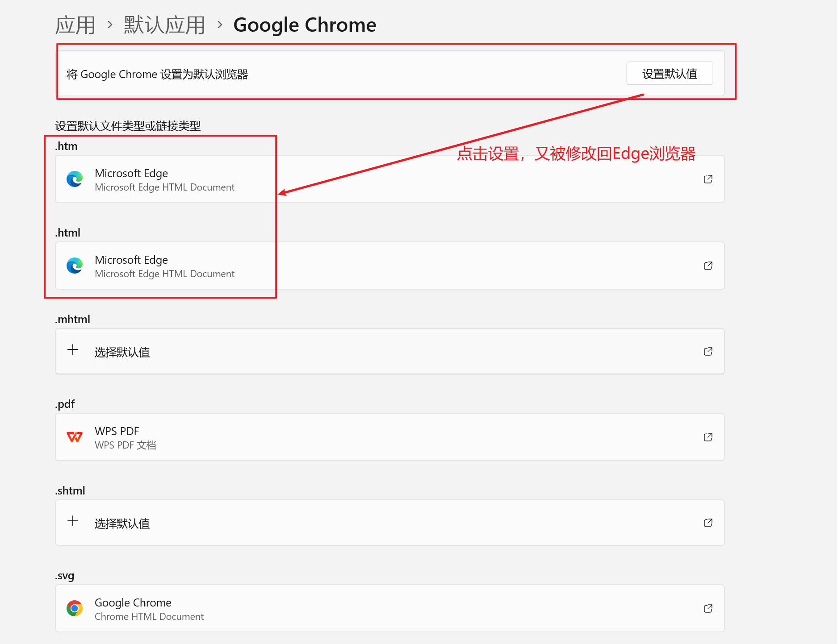Go back to 应用 breadcrumb
The width and height of the screenshot is (837, 644).
(x=75, y=25)
